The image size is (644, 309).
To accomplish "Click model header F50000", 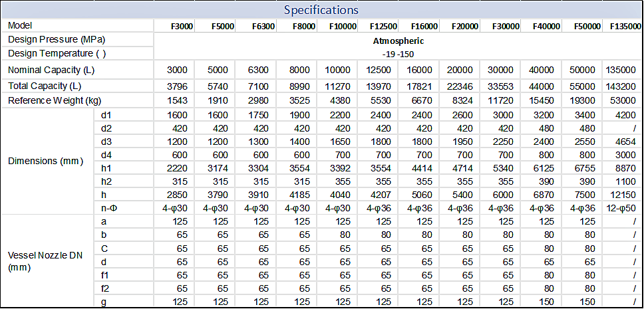I will tap(587, 27).
